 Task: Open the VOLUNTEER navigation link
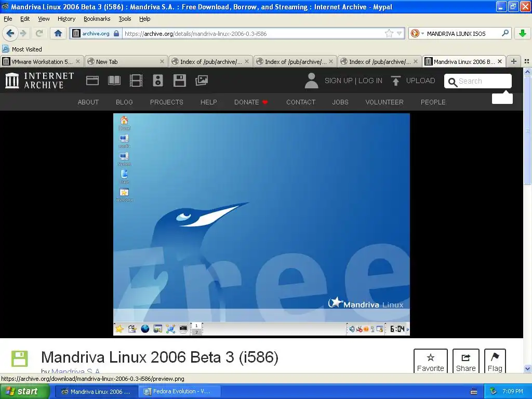384,102
